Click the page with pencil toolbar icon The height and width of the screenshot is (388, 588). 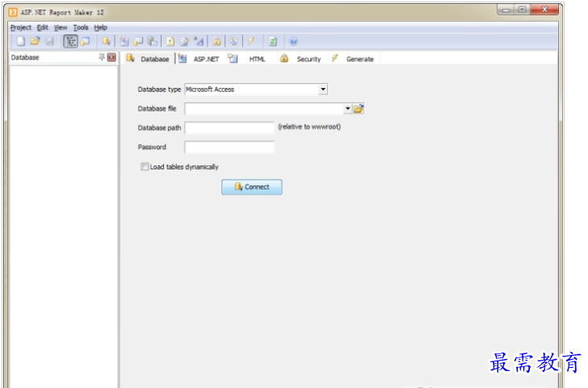click(184, 41)
